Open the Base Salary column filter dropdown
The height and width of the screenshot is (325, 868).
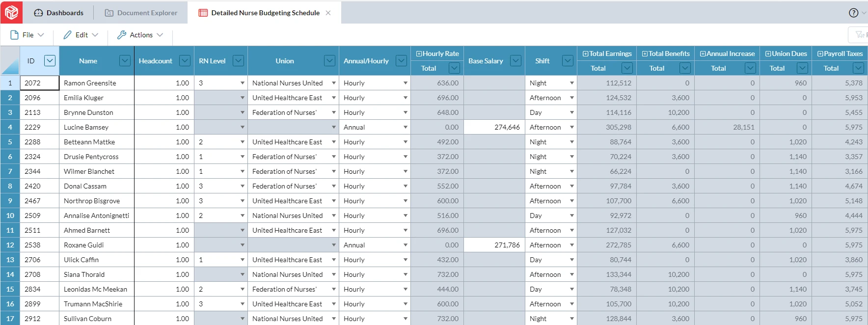[x=515, y=61]
